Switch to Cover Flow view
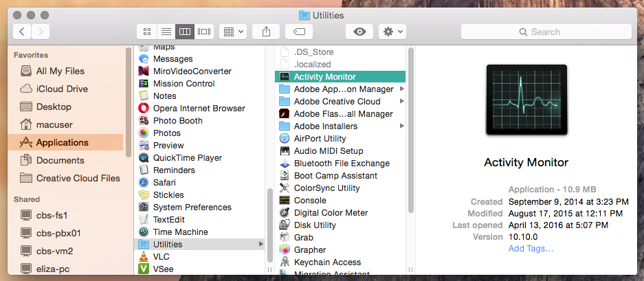Viewport: 644px width, 281px height. pos(204,32)
